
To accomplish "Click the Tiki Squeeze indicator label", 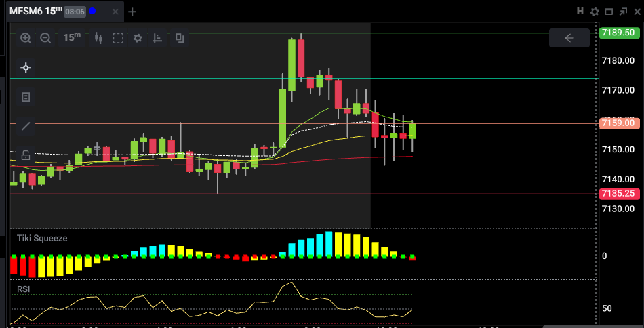I will click(42, 238).
